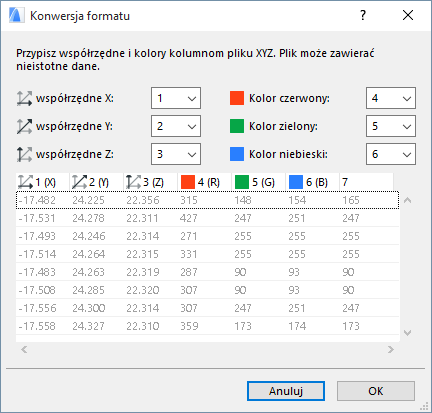This screenshot has width=432, height=413.
Task: Select the row with value -17.493
Action: 207,236
